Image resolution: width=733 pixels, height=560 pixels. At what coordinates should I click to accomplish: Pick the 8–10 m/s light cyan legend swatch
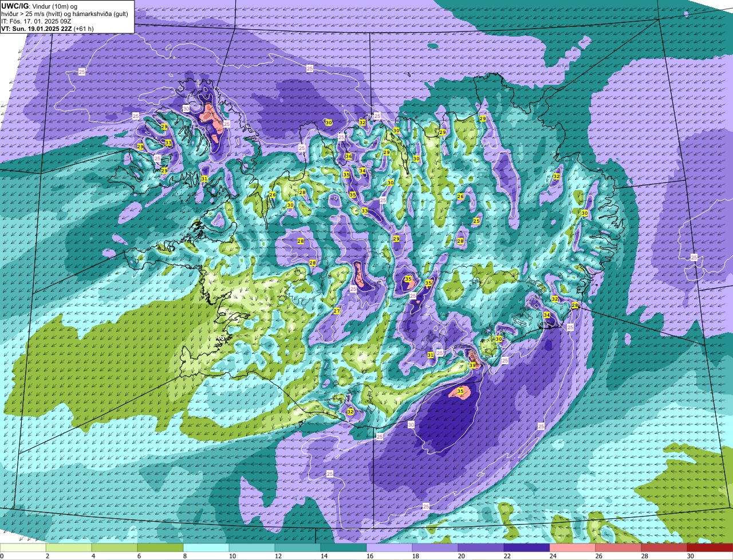[x=206, y=548]
